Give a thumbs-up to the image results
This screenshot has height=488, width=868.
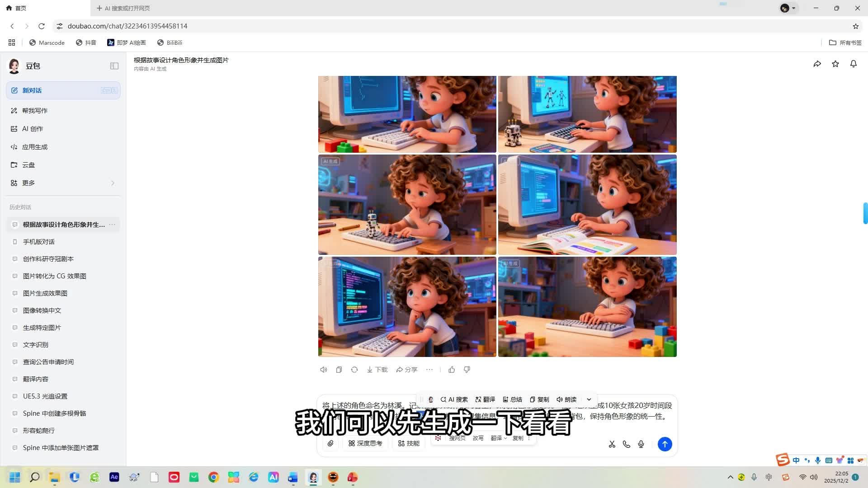click(451, 369)
